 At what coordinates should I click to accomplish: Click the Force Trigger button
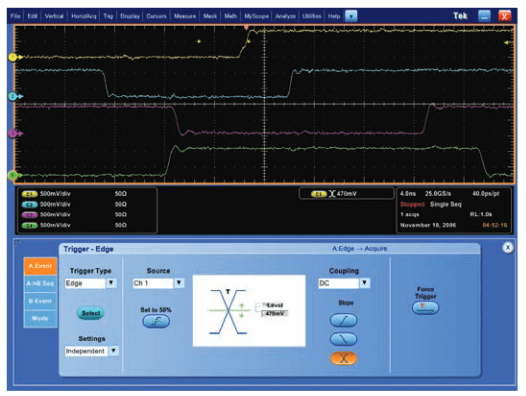(x=425, y=307)
